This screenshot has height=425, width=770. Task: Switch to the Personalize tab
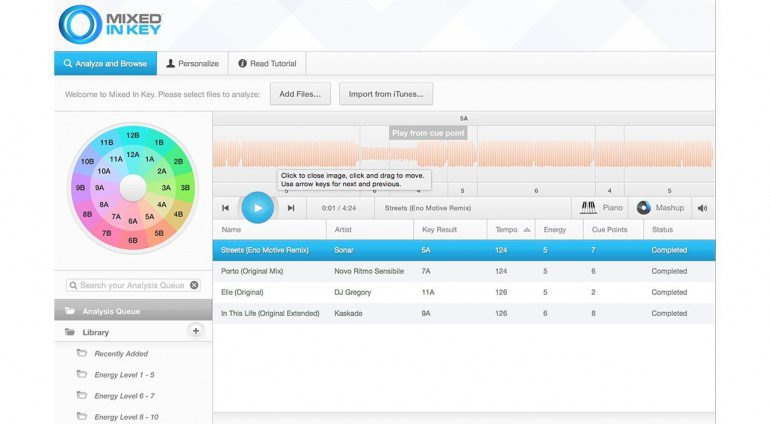pos(192,64)
